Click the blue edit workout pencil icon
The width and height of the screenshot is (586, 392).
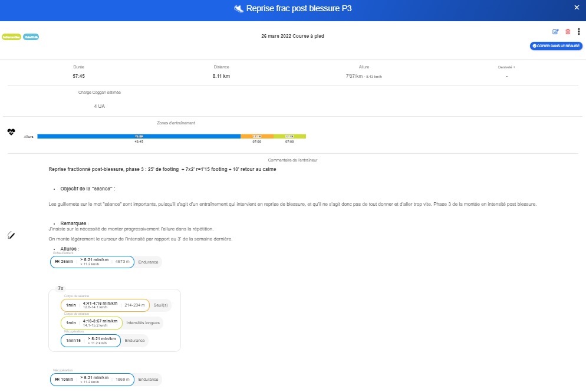tap(555, 32)
